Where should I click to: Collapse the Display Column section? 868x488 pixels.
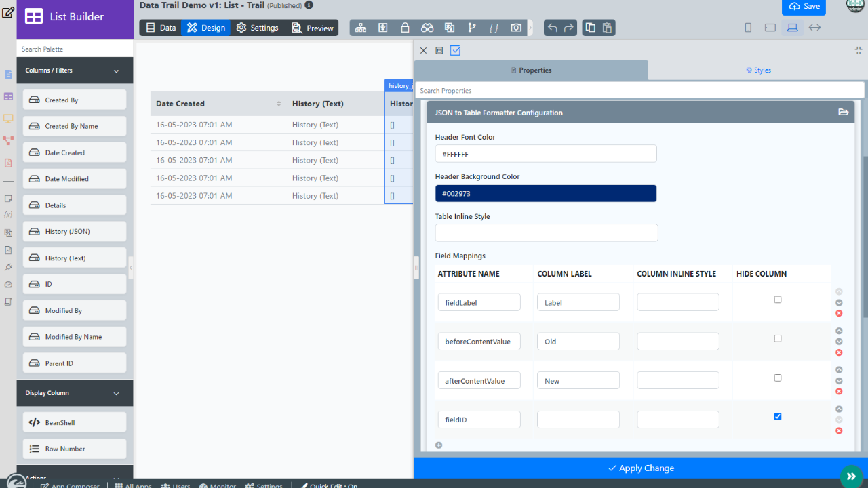(x=116, y=393)
